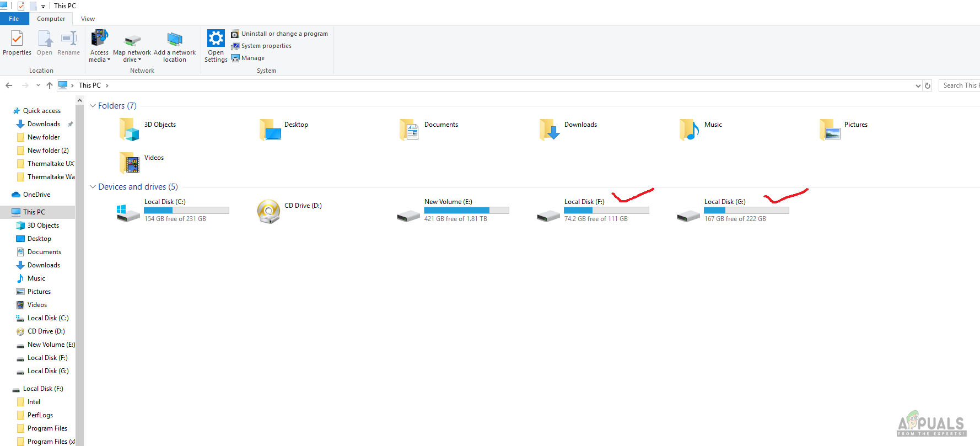Click Manage in the System group
This screenshot has width=980, height=446.
248,58
